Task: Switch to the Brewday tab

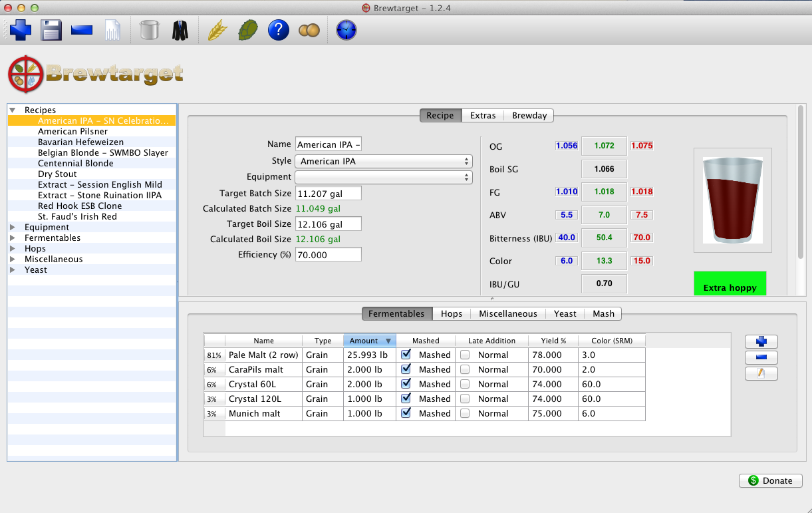Action: click(529, 115)
